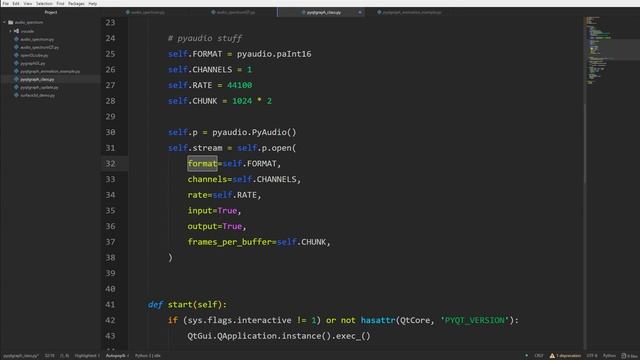
Task: Open pyqtgraph_animation_example.py in the tree
Action: [50, 71]
